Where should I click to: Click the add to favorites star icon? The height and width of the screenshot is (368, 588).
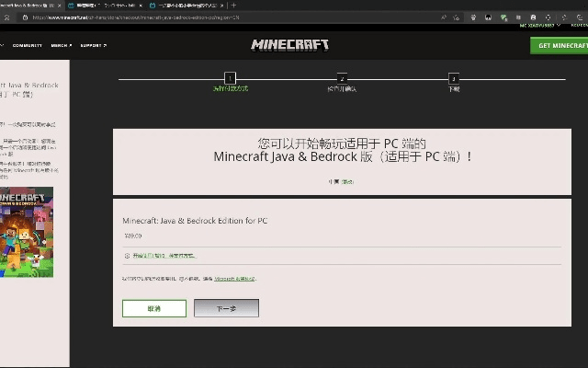(x=456, y=17)
